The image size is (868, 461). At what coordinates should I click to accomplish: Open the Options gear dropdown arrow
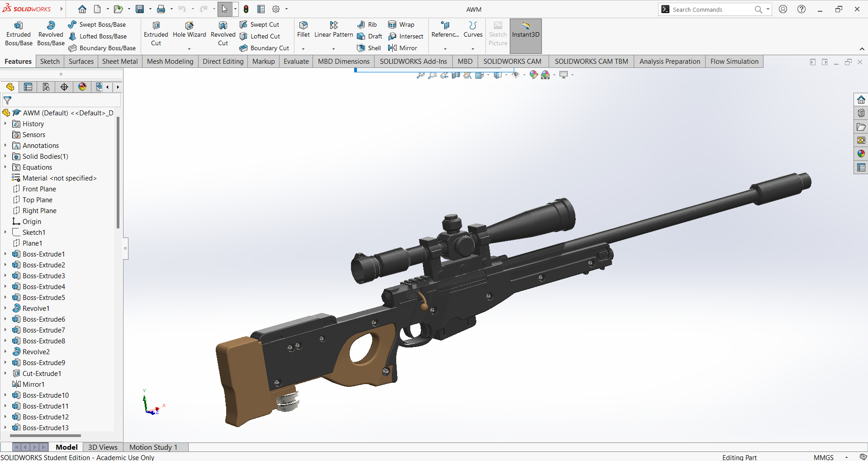(286, 9)
